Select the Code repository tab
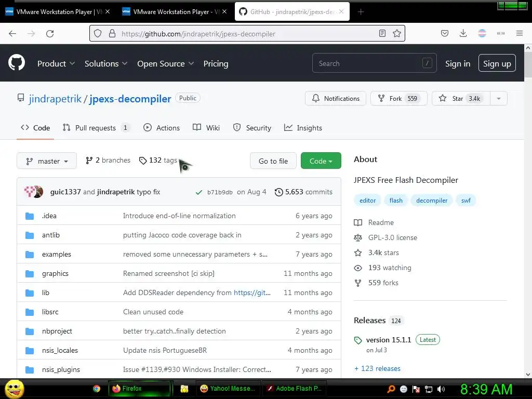The height and width of the screenshot is (399, 532). tap(35, 128)
